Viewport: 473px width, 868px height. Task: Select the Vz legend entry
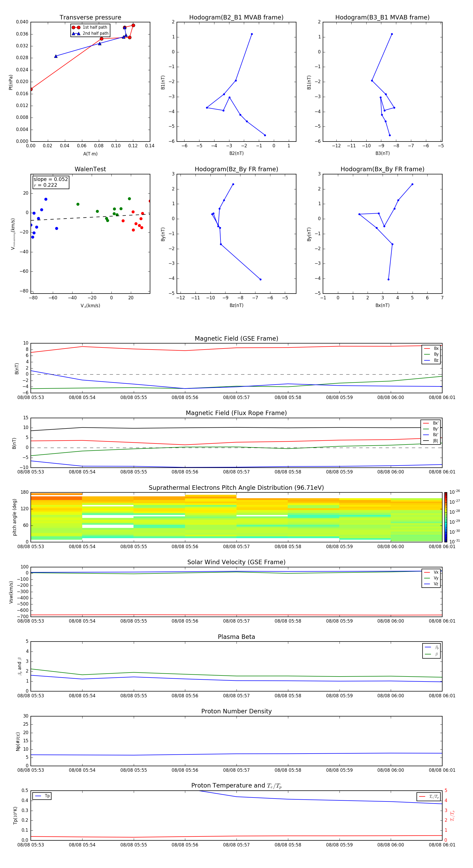(431, 584)
